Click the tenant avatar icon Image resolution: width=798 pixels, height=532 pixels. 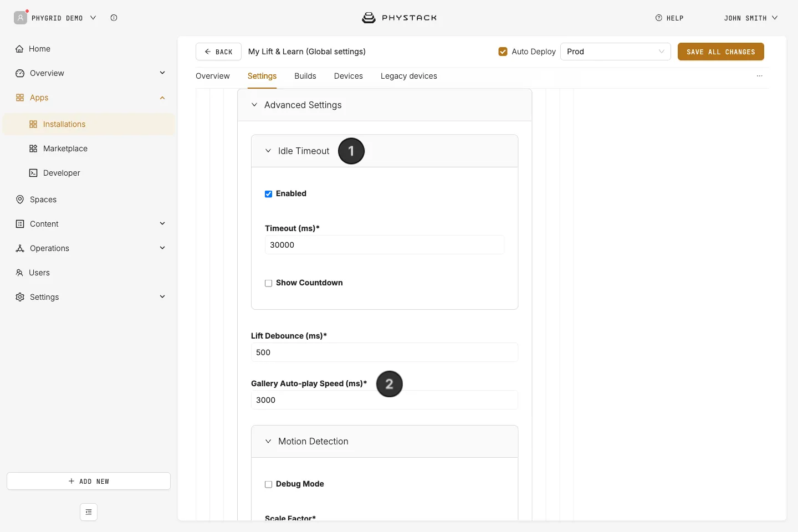21,18
